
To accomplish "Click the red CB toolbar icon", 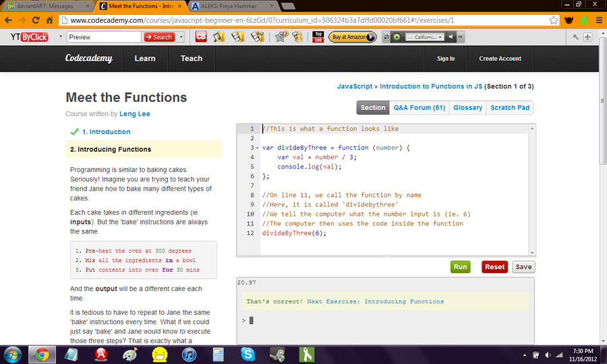I will (201, 37).
